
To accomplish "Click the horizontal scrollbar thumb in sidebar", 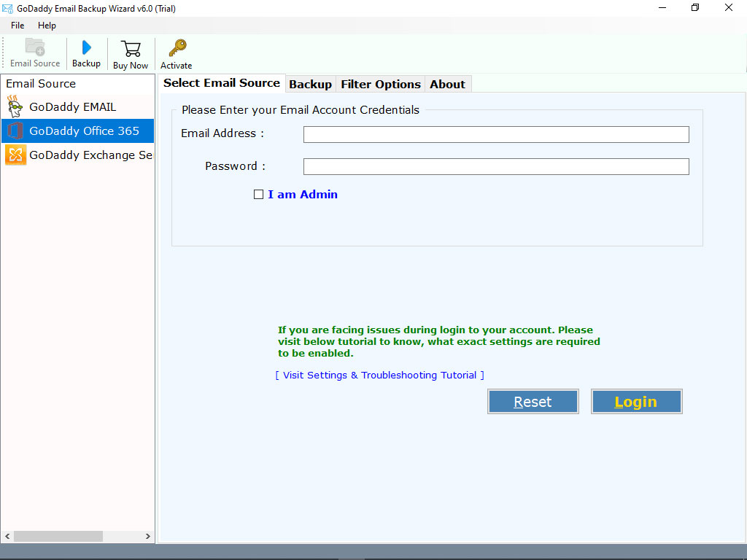I will tap(58, 536).
